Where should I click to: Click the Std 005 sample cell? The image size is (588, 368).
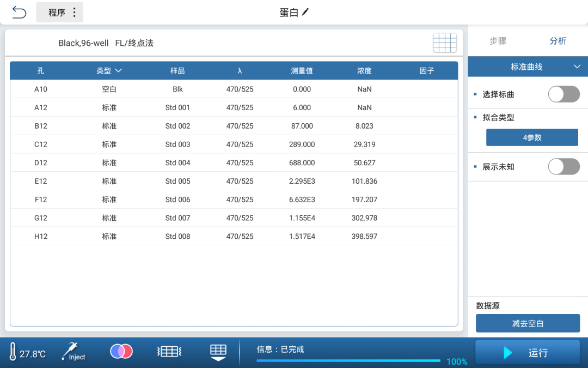click(177, 181)
